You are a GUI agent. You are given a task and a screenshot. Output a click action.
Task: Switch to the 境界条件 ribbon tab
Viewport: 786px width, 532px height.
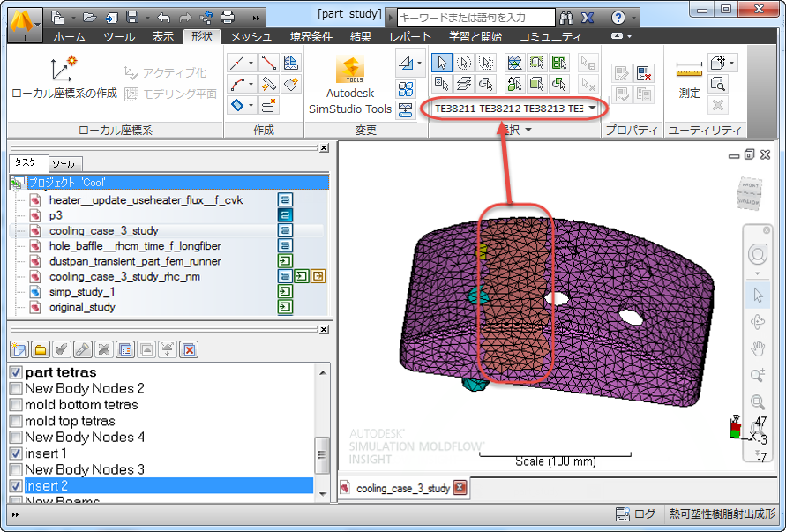click(x=311, y=36)
